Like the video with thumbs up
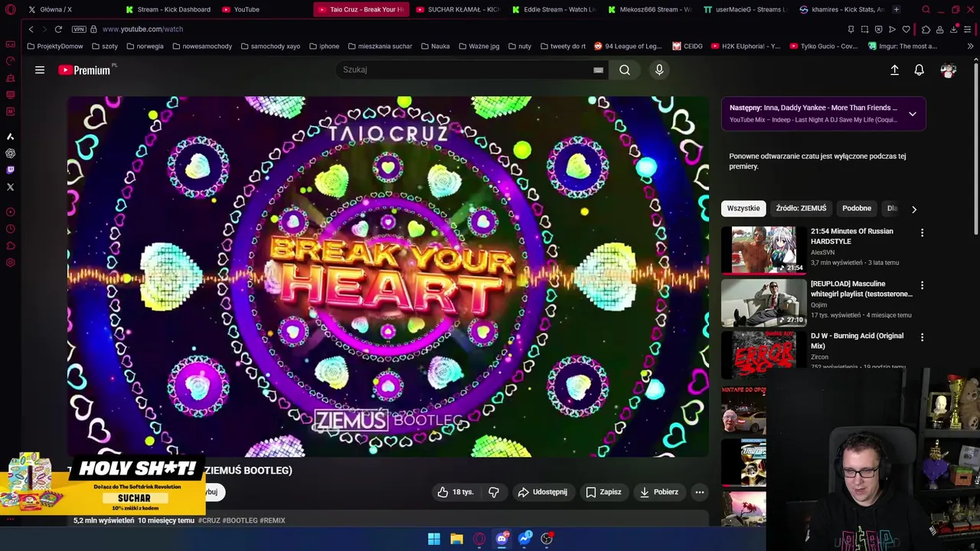Viewport: 980px width, 551px height. click(x=456, y=492)
